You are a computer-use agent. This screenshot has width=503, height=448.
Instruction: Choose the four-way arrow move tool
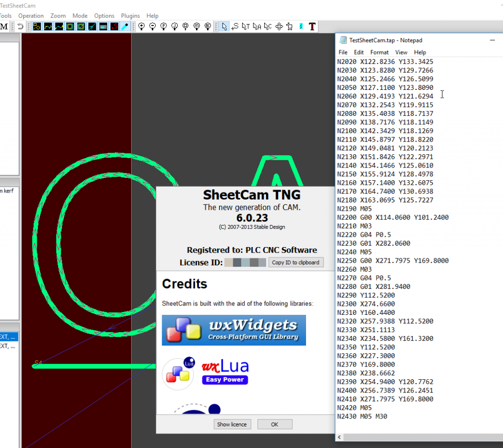pos(279,27)
